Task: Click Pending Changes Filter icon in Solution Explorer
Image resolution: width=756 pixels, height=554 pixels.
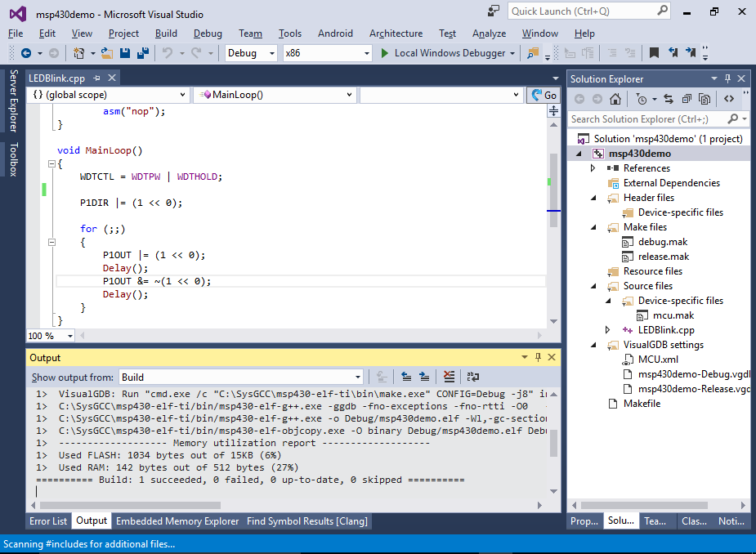Action: (642, 100)
